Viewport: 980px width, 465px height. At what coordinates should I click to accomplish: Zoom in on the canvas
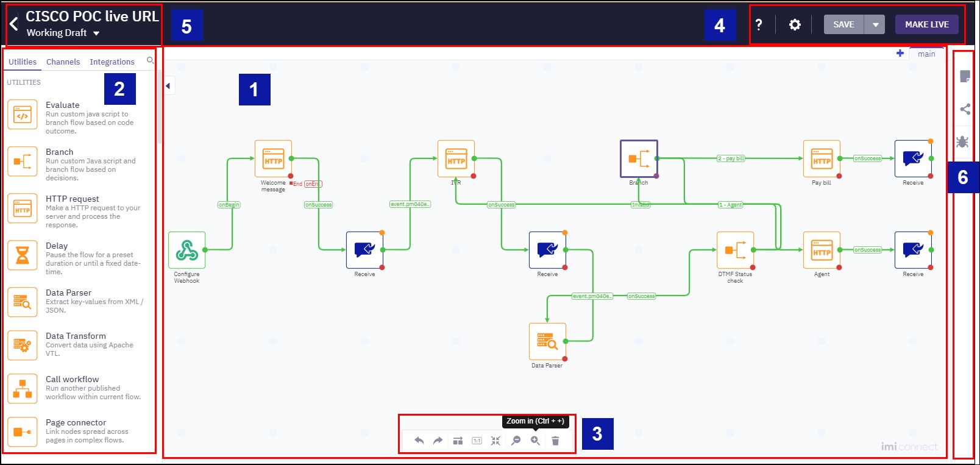(x=535, y=441)
